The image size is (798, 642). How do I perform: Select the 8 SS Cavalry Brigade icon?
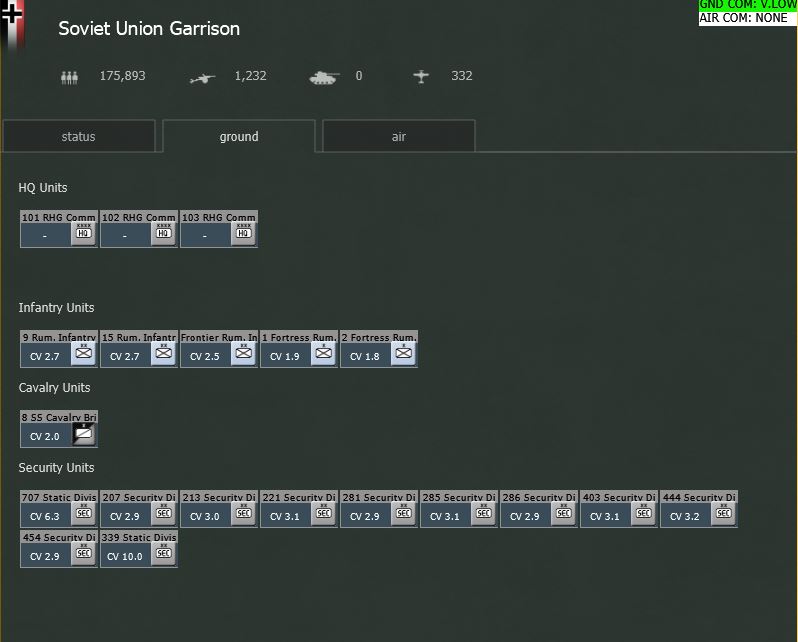83,434
